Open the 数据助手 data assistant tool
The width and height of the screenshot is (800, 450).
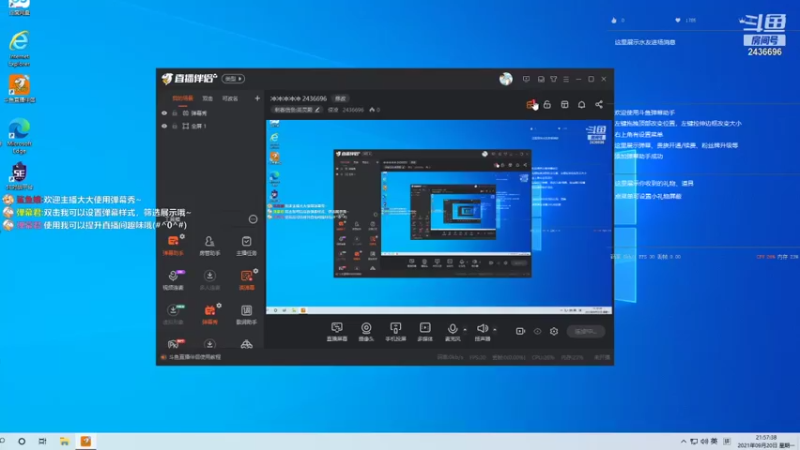[246, 314]
